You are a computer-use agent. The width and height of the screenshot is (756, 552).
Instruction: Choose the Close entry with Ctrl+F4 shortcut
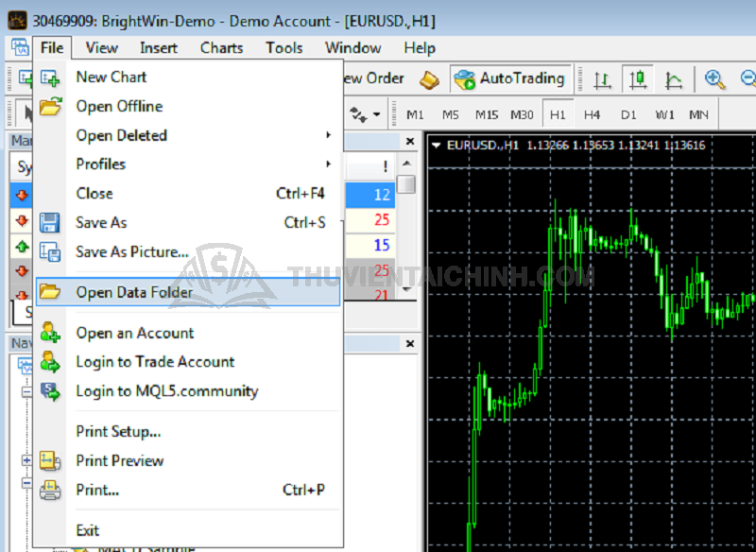pos(188,194)
